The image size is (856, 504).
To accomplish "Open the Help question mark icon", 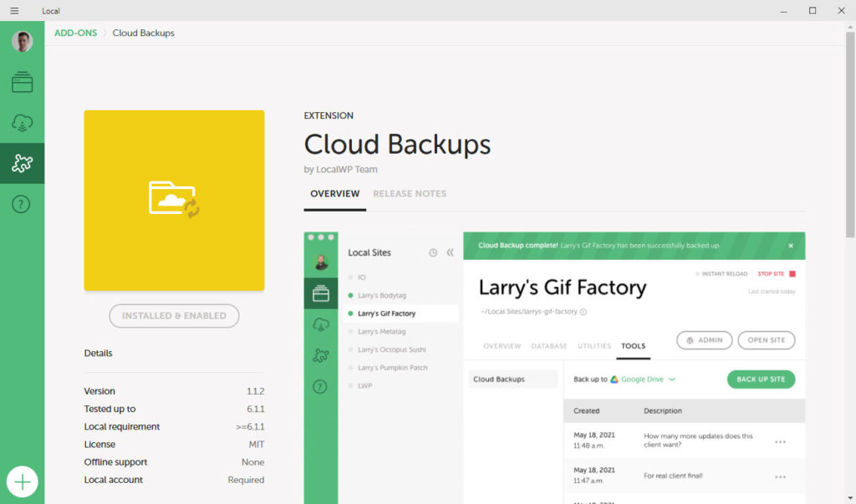I will [x=21, y=204].
